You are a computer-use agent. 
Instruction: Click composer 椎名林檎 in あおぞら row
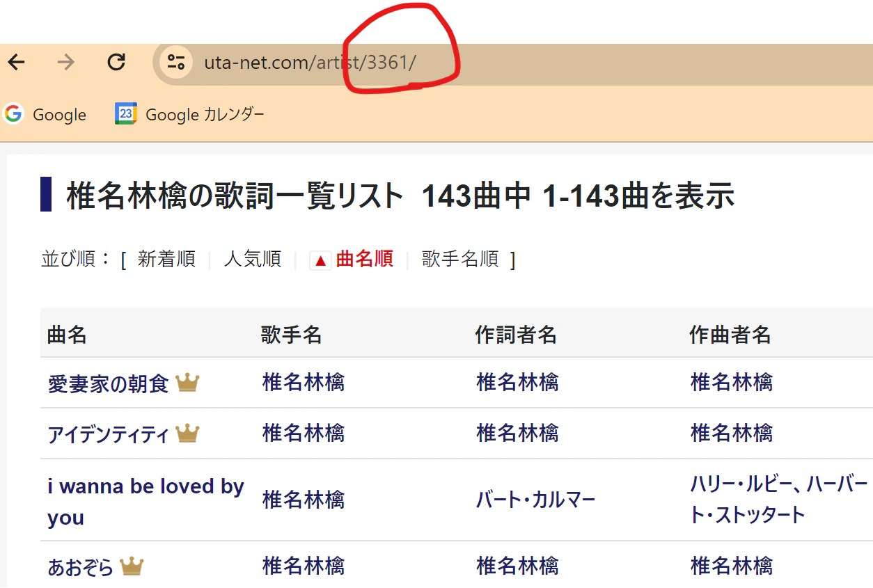click(732, 566)
